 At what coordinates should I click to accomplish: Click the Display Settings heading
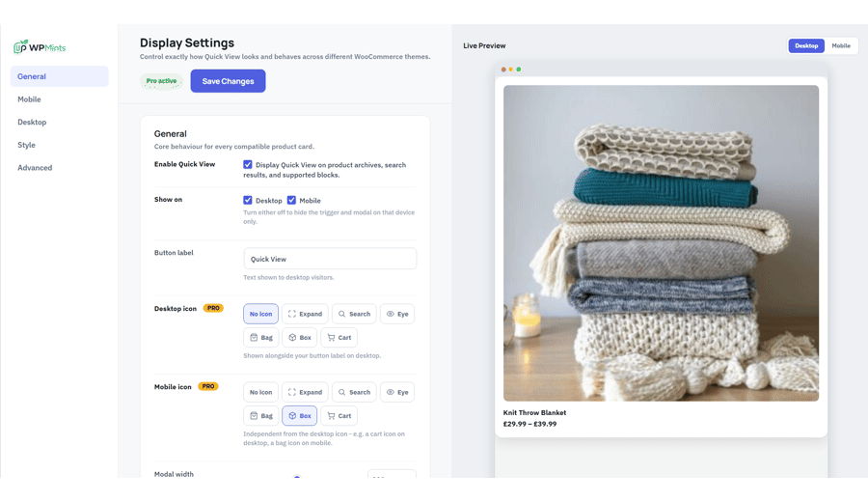coord(186,42)
